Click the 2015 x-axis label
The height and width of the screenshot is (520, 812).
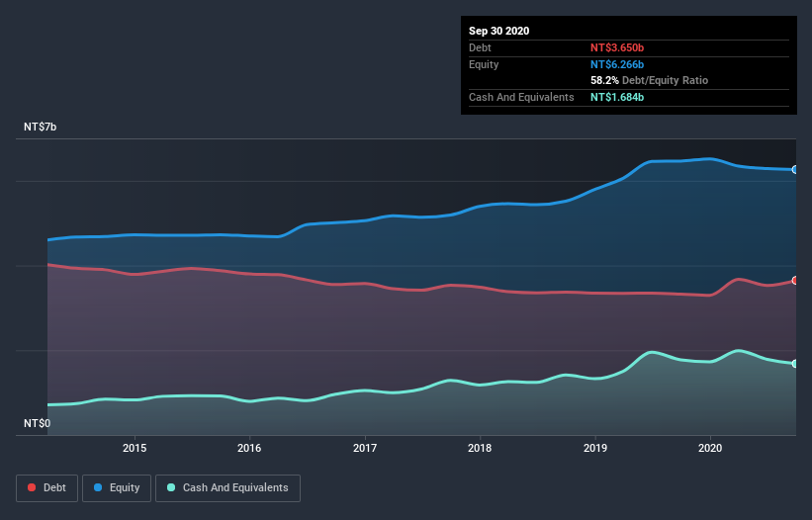pos(135,448)
